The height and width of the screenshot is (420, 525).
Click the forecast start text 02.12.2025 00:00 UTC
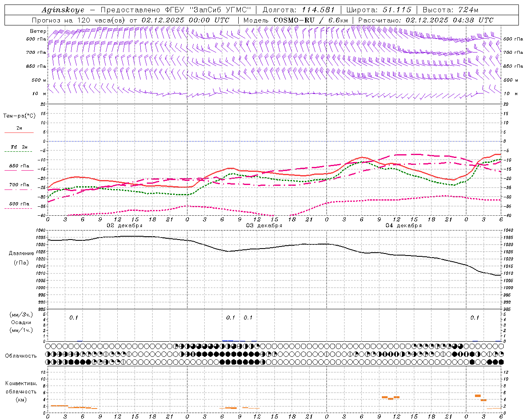(185, 20)
